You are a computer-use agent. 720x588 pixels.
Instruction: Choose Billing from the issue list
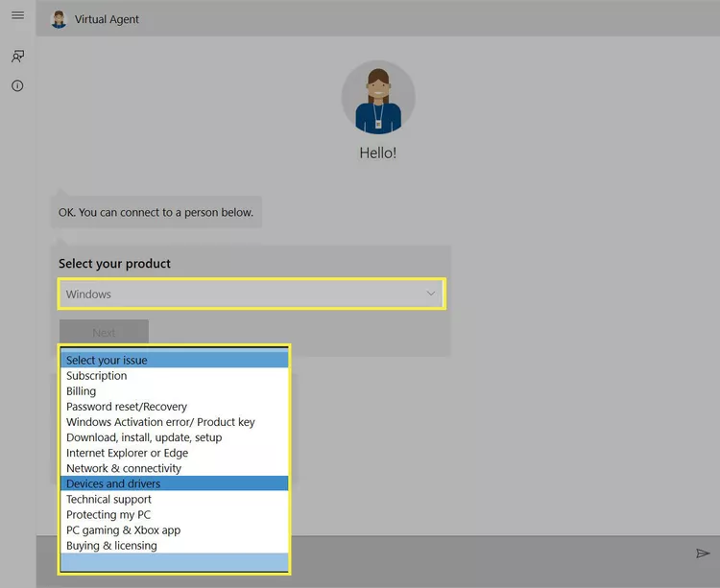click(x=175, y=391)
